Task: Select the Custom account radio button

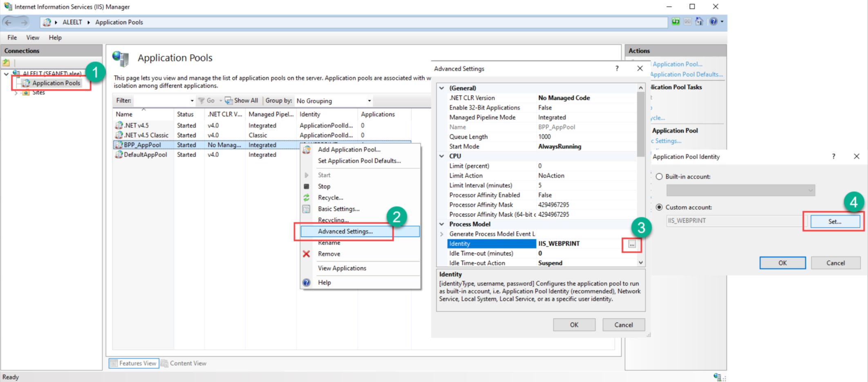Action: pos(659,207)
